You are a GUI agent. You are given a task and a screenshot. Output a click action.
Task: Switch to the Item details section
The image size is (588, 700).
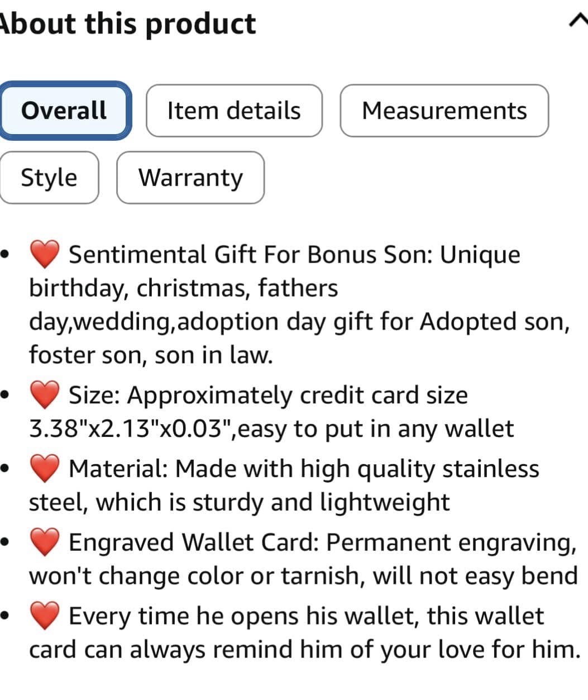pos(233,111)
